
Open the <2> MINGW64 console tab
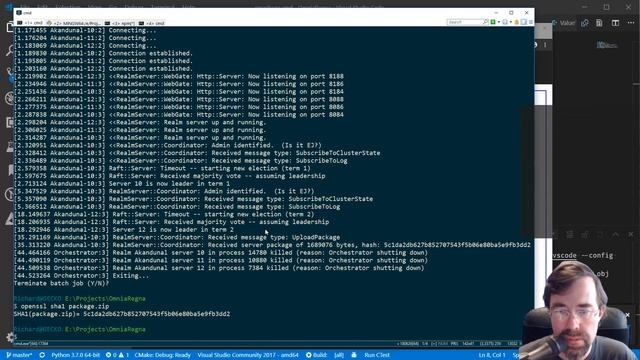pyautogui.click(x=73, y=23)
